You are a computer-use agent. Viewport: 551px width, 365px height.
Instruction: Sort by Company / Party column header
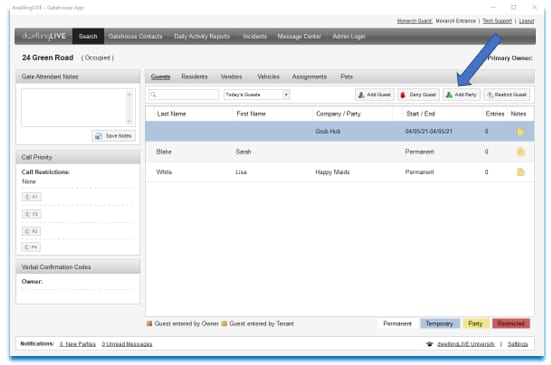338,114
